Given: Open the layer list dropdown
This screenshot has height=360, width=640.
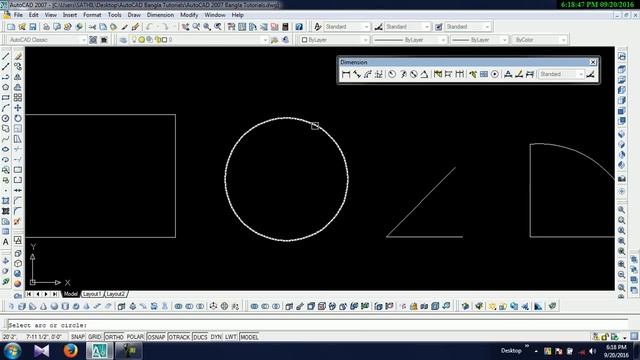Looking at the screenshot, I should tap(198, 40).
